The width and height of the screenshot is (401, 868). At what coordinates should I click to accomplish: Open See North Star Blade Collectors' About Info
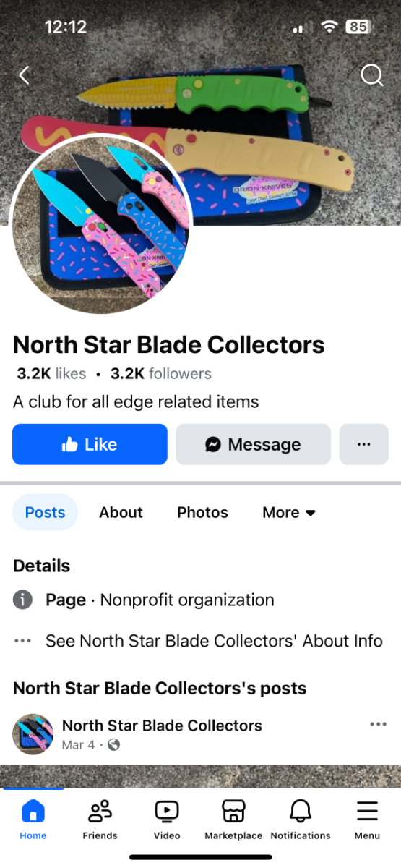(x=214, y=641)
